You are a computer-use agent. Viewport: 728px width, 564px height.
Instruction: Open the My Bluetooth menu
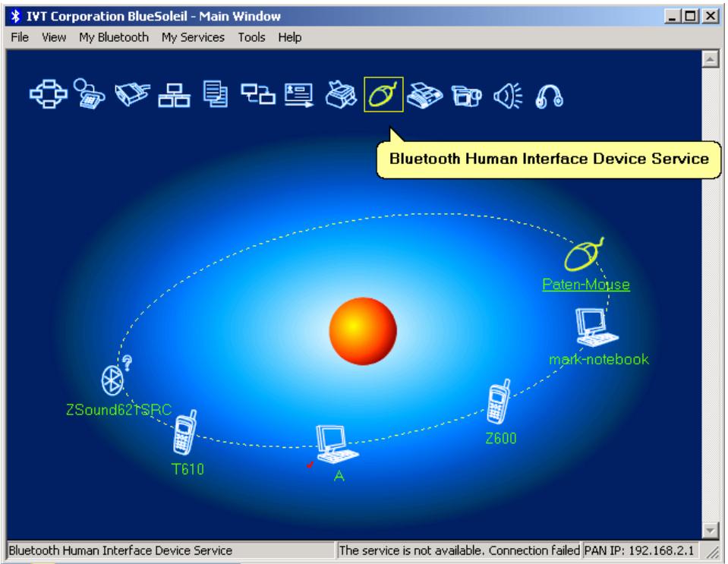(x=114, y=37)
